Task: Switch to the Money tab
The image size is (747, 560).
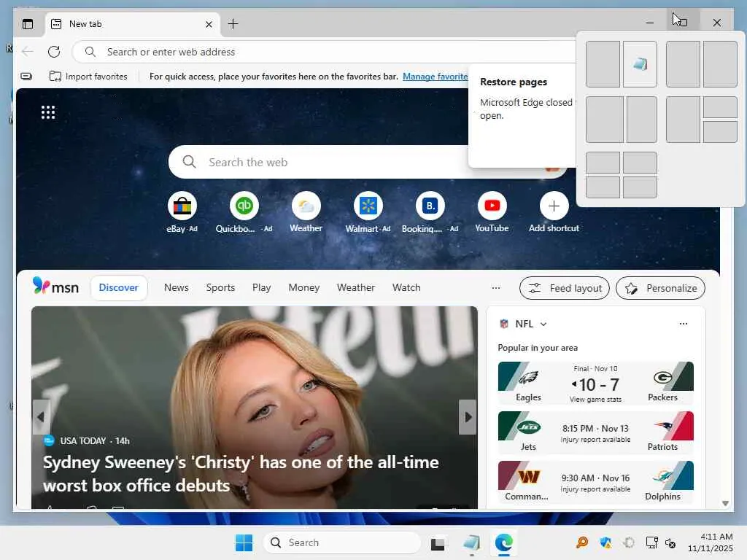Action: 304,287
